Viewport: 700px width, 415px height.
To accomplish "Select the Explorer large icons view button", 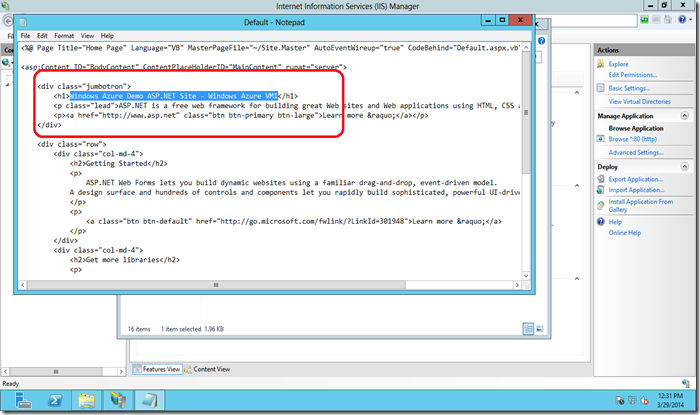I will [x=540, y=329].
